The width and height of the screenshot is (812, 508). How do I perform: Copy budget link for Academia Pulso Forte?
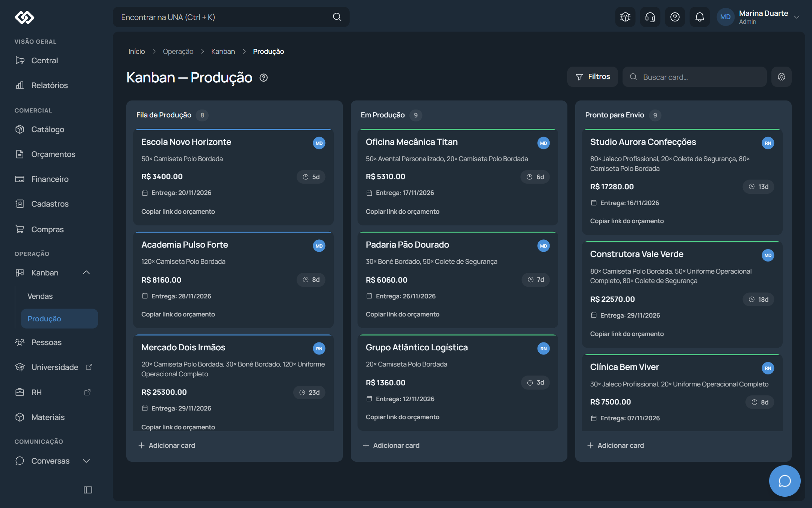coord(178,314)
